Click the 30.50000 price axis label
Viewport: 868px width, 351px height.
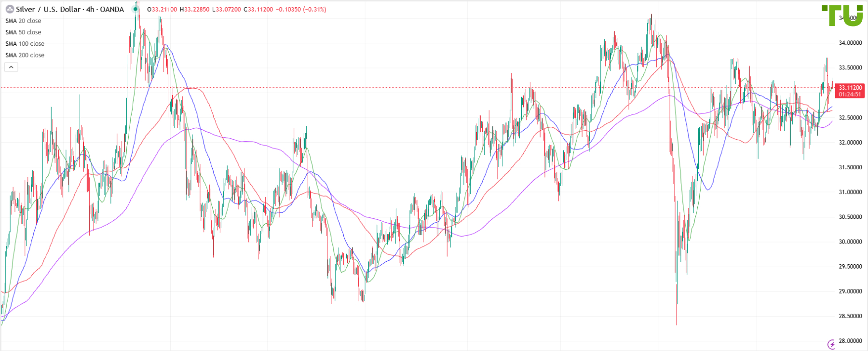tap(850, 217)
